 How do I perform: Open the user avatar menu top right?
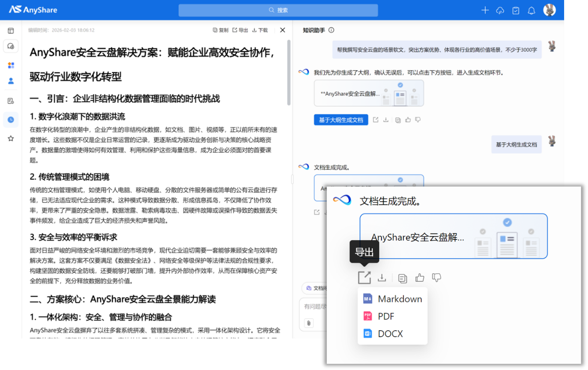(550, 10)
